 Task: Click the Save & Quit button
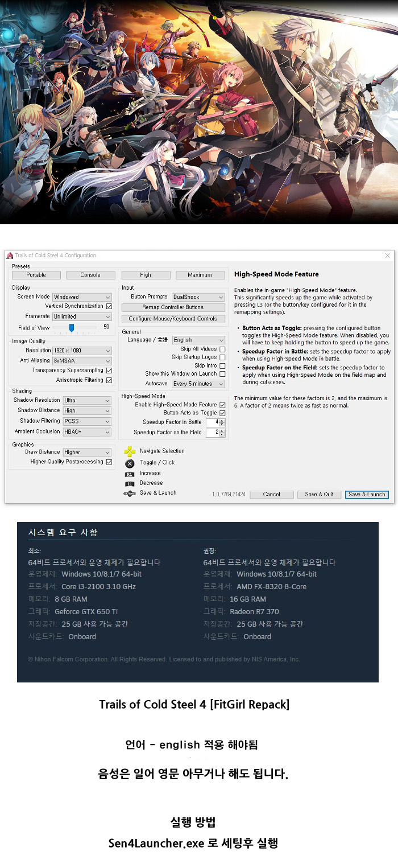pyautogui.click(x=319, y=495)
